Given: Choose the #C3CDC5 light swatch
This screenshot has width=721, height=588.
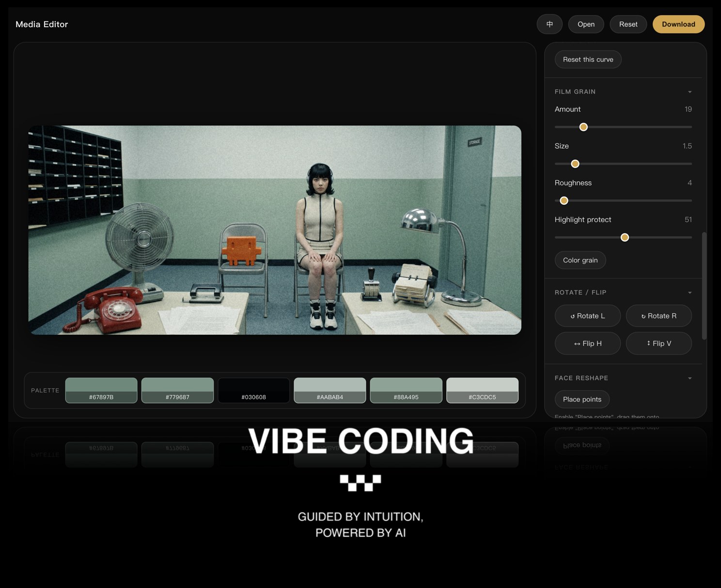Looking at the screenshot, I should (x=482, y=390).
